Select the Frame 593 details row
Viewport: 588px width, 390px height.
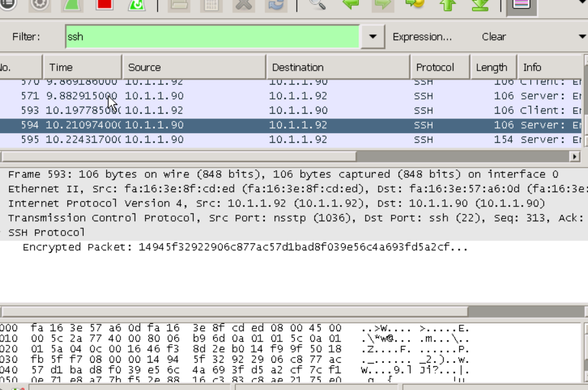(x=294, y=175)
